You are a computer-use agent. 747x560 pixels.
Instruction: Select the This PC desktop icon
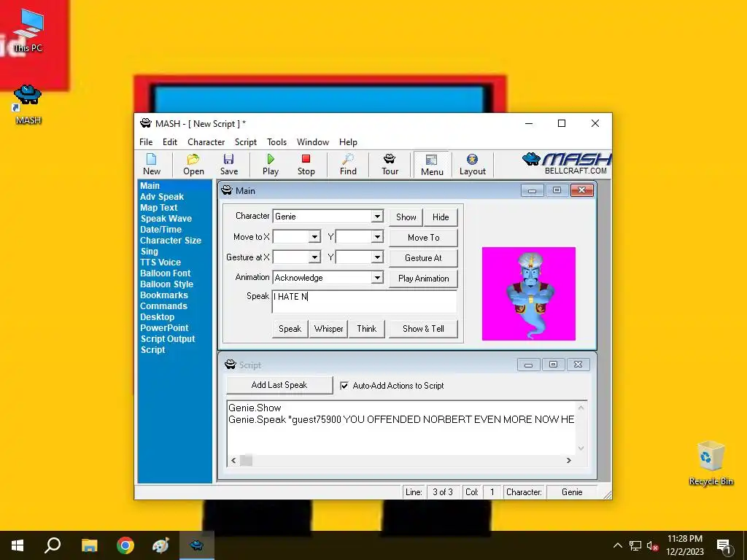tap(28, 31)
